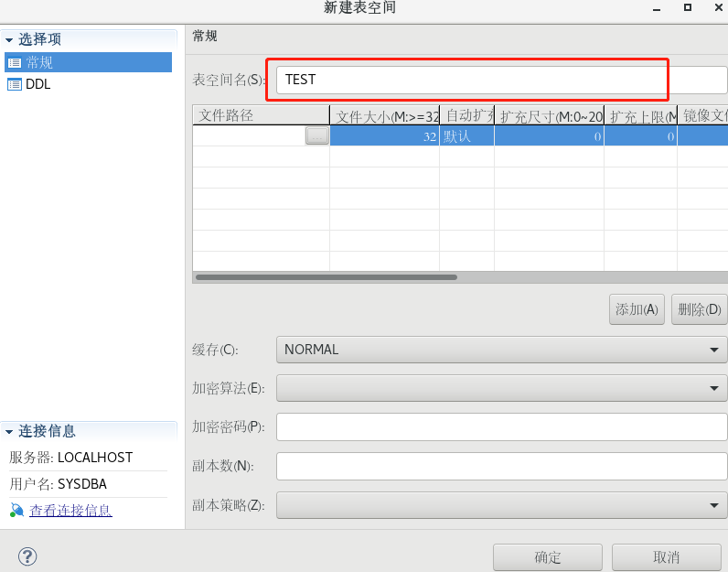Click the 扩充尺寸 cell showing 0
Image resolution: width=728 pixels, height=572 pixels.
[x=550, y=136]
